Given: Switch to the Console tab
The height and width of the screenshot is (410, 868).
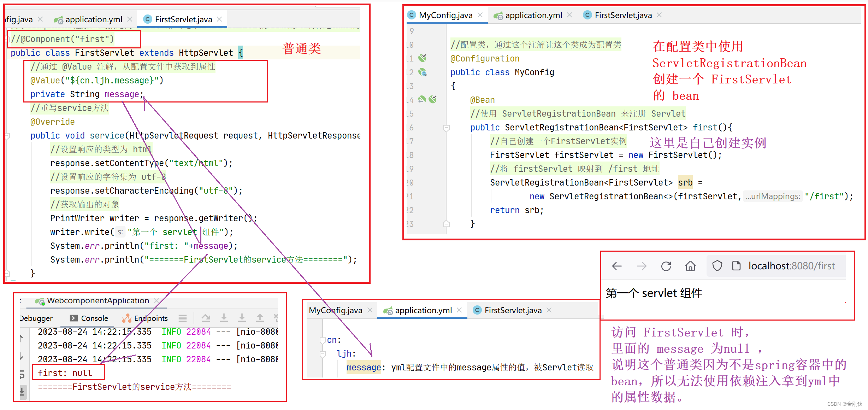Looking at the screenshot, I should [89, 318].
